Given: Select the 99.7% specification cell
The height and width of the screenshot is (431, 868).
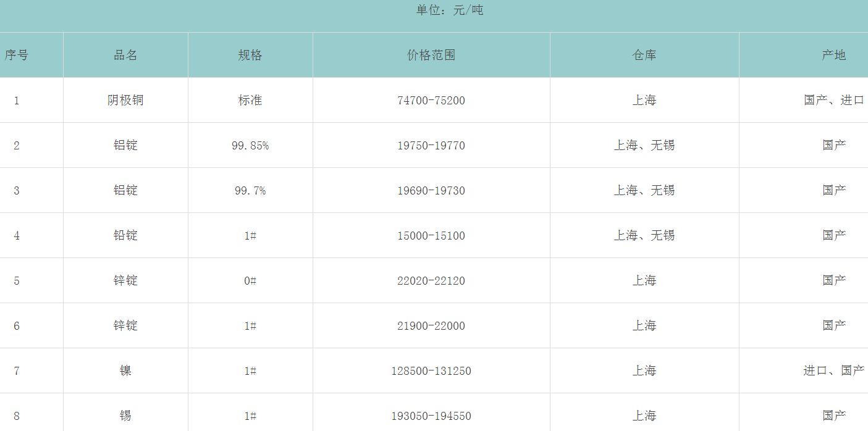Looking at the screenshot, I should 250,190.
